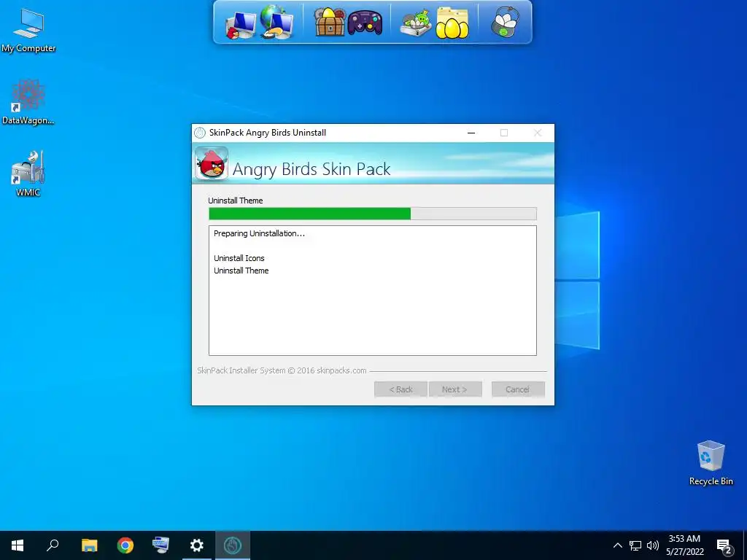Click 'Uninstall Theme' line in the log box

pyautogui.click(x=241, y=271)
